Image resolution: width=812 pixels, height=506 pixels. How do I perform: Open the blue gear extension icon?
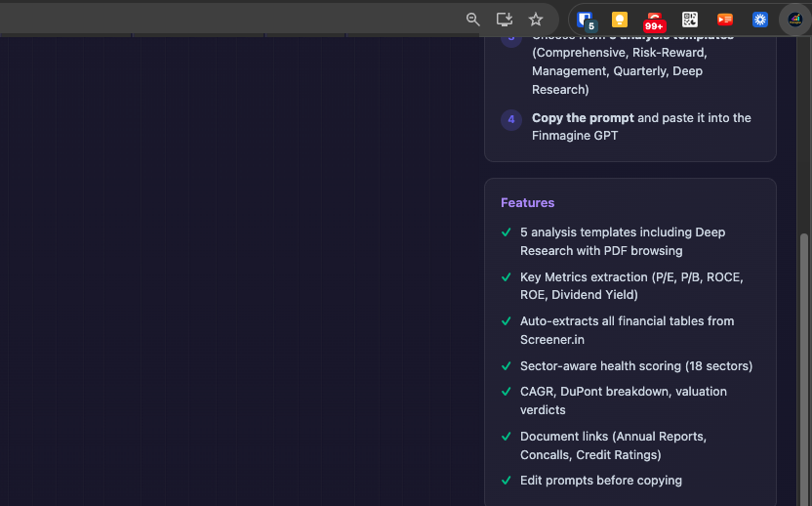(759, 20)
